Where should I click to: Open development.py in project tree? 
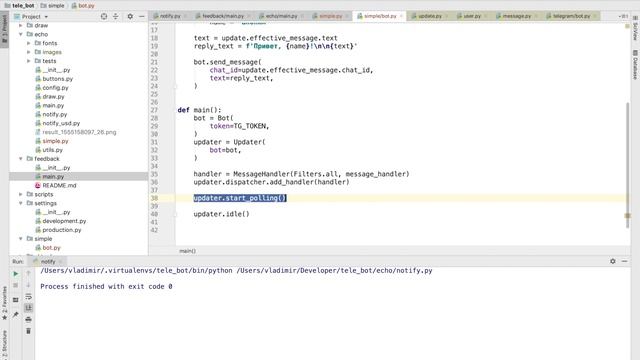64,221
